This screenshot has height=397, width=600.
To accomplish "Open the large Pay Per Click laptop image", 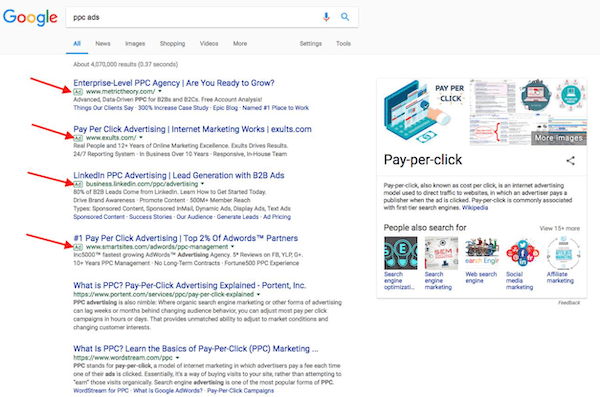I will [424, 112].
